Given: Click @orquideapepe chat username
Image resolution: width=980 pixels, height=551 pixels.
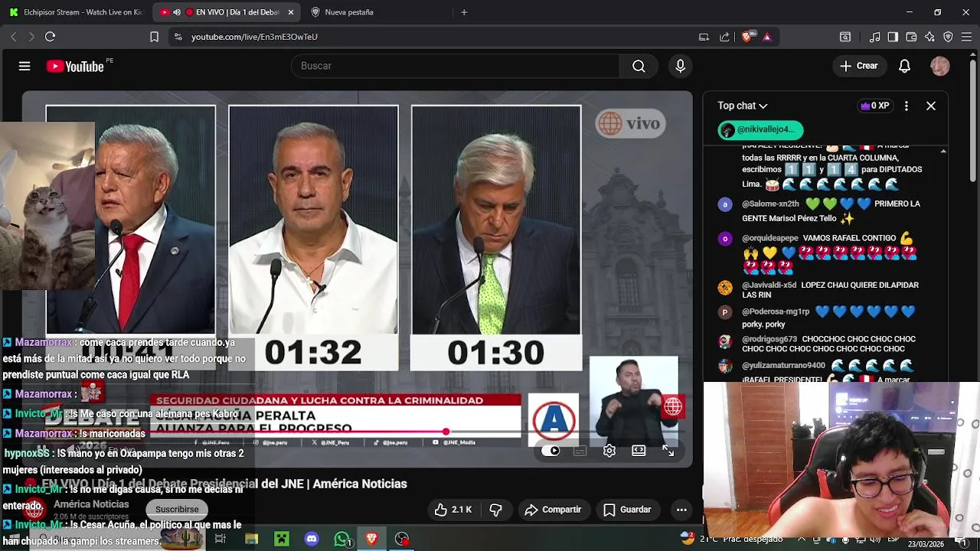Looking at the screenshot, I should (x=769, y=238).
